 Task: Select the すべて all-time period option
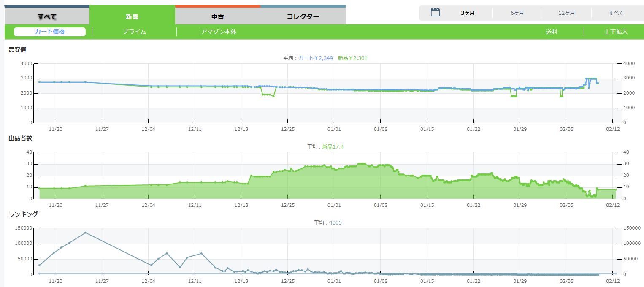(616, 13)
